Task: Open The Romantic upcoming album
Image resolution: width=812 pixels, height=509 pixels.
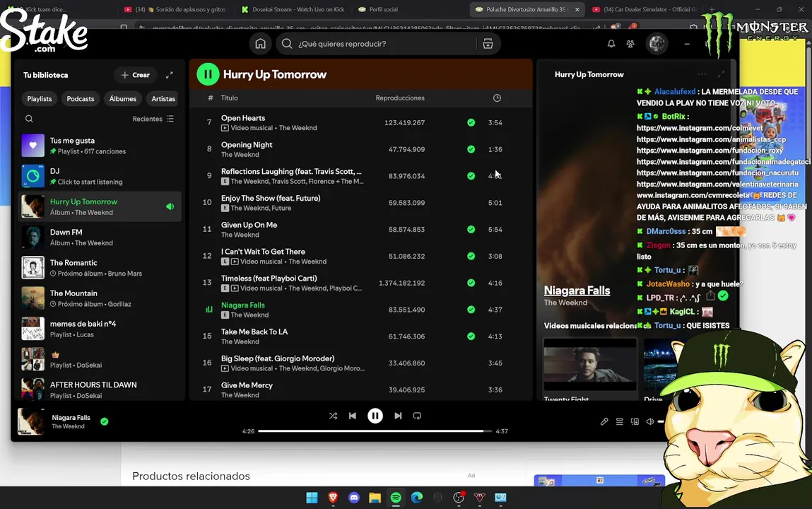Action: pyautogui.click(x=100, y=268)
